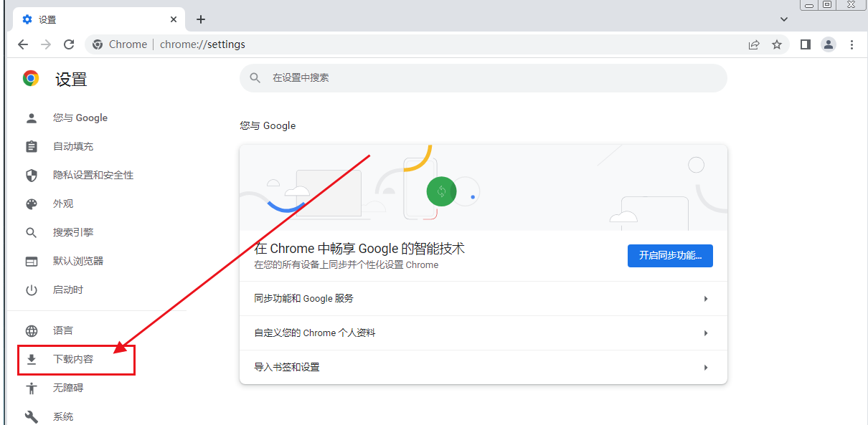Click the magnifier icon for 搜索引擎
The width and height of the screenshot is (868, 425).
click(x=31, y=232)
